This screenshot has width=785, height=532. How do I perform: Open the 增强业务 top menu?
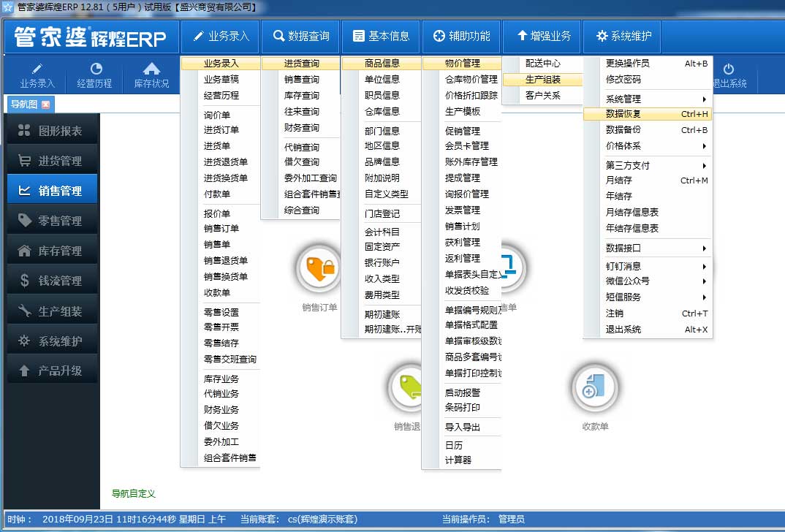pos(542,36)
